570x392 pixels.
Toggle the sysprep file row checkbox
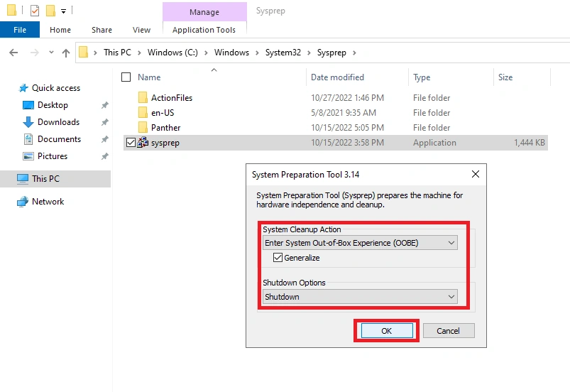coord(131,143)
